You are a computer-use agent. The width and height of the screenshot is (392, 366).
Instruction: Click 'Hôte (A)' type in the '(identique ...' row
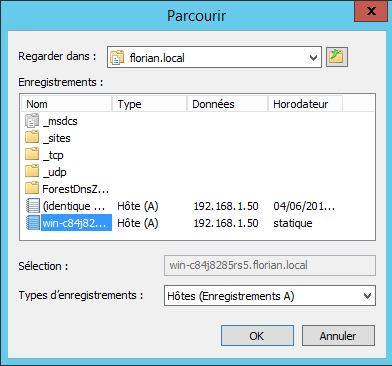coord(138,206)
